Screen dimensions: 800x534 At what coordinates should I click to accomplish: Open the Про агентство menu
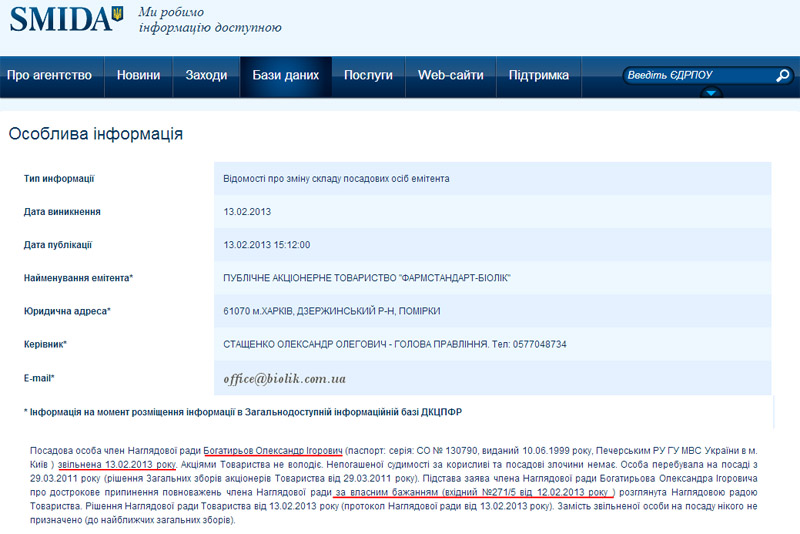(49, 75)
